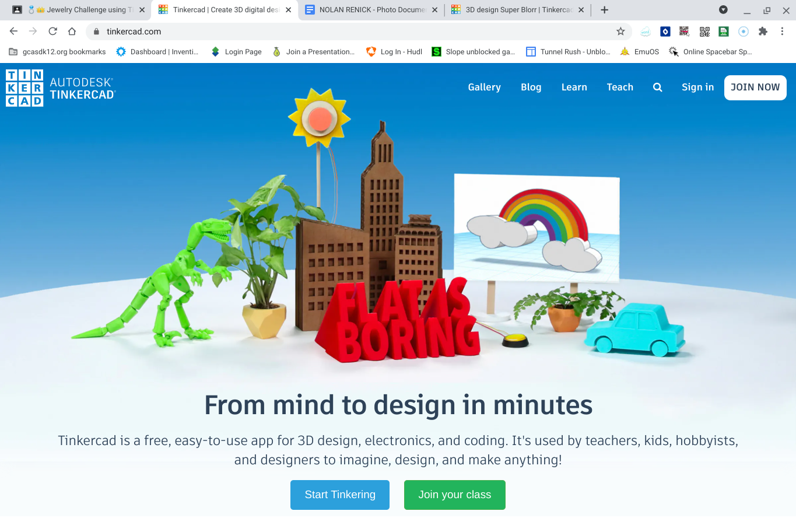The height and width of the screenshot is (532, 796).
Task: Go back using the browser back arrow
Action: (14, 32)
